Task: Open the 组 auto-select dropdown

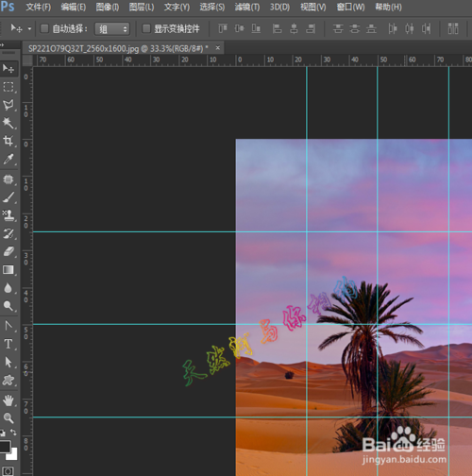Action: [112, 29]
